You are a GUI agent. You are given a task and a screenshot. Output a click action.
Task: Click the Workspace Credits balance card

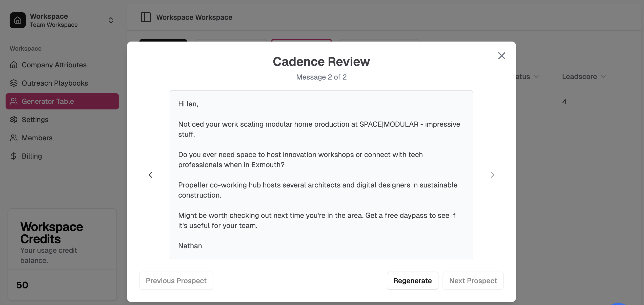(x=62, y=254)
